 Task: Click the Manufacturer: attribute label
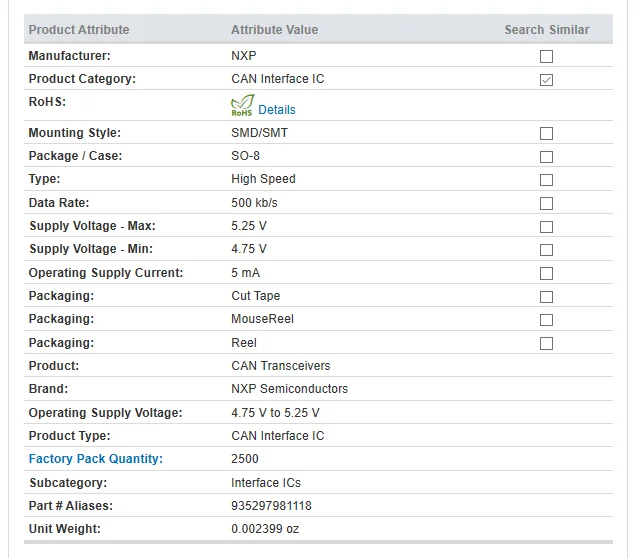click(69, 56)
